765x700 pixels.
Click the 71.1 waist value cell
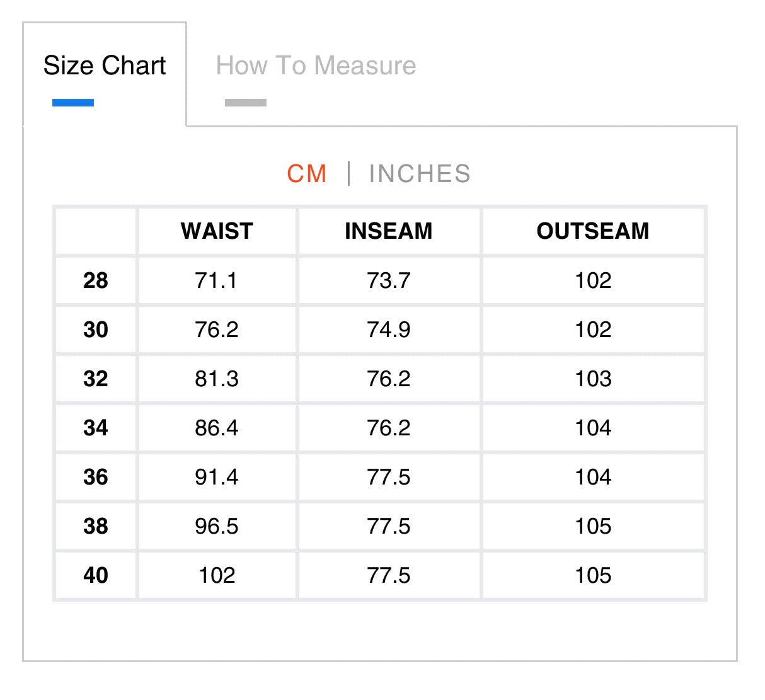[x=217, y=280]
